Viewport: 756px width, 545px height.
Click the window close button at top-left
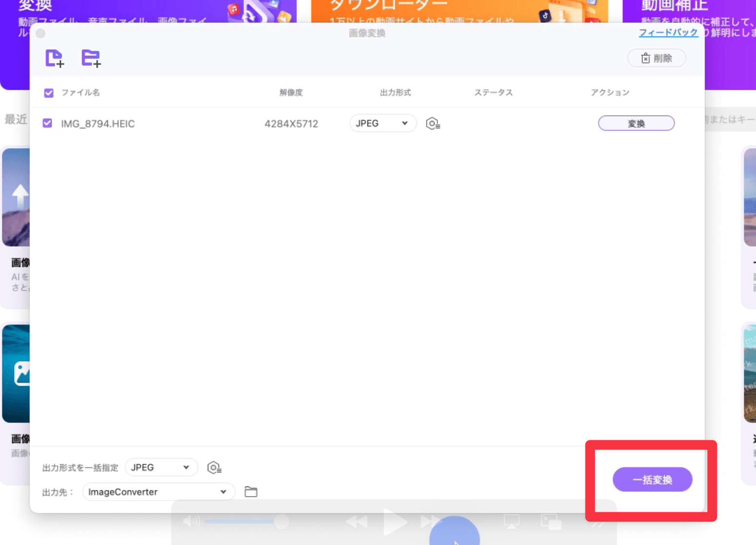40,33
